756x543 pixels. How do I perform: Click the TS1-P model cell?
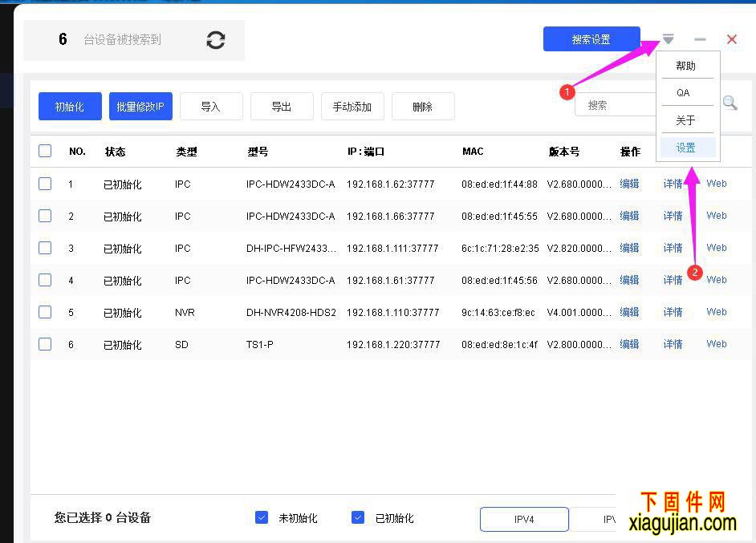pyautogui.click(x=260, y=345)
